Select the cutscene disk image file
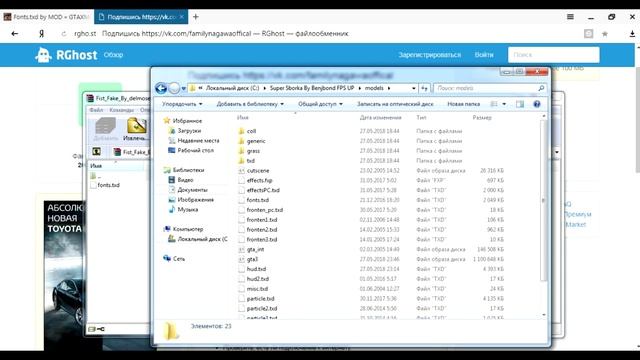This screenshot has height=360, width=640. click(x=258, y=171)
